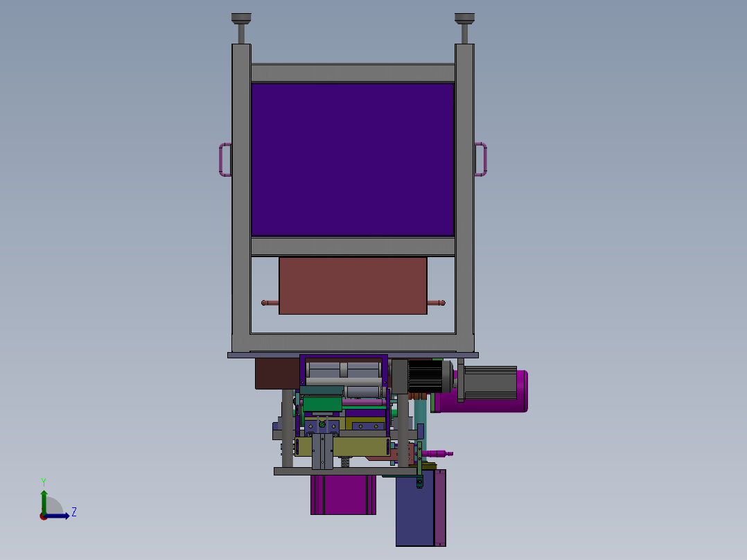Screen dimensions: 747x560
Task: Select the top-left leveling foot
Action: 242,28
